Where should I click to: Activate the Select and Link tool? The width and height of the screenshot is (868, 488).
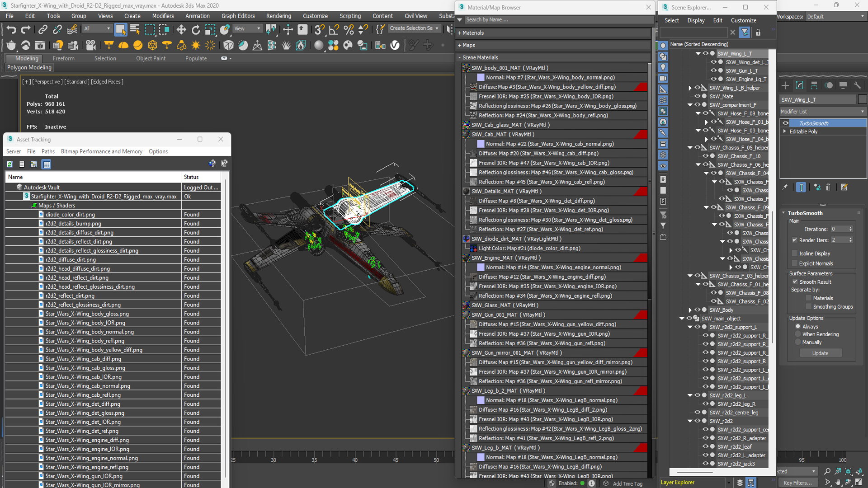tap(42, 30)
